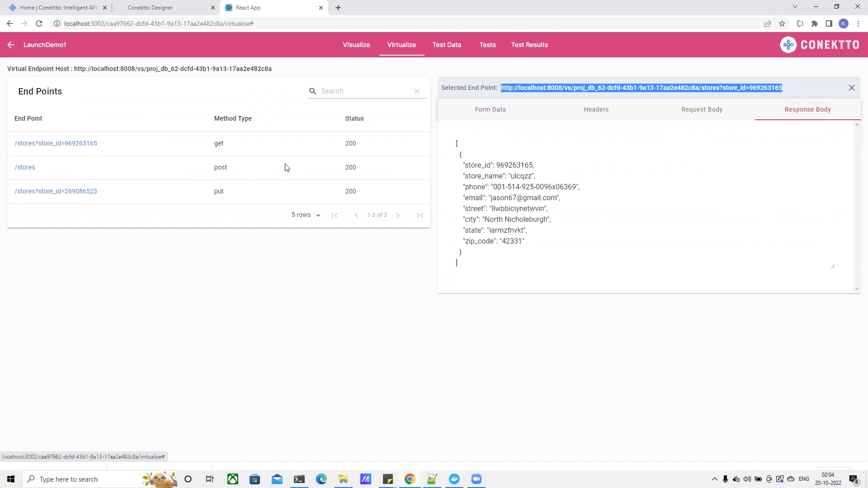Open the 5 rows page size dropdown
Viewport: 868px width, 488px height.
coord(306,215)
